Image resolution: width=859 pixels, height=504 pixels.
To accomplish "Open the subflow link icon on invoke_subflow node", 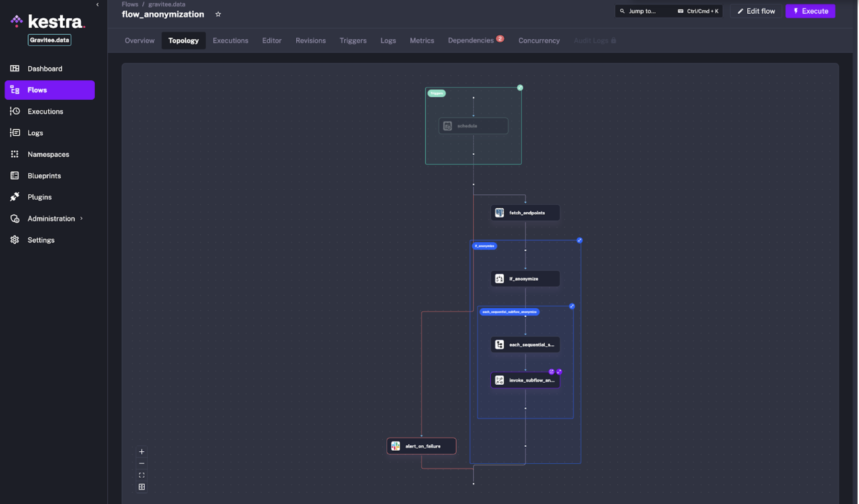I will tap(551, 372).
